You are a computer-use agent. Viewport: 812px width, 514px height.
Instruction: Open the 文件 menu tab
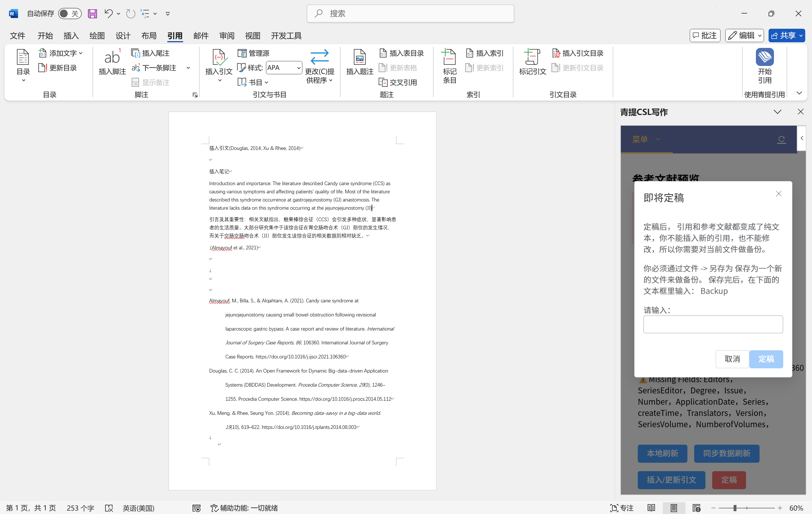click(17, 36)
